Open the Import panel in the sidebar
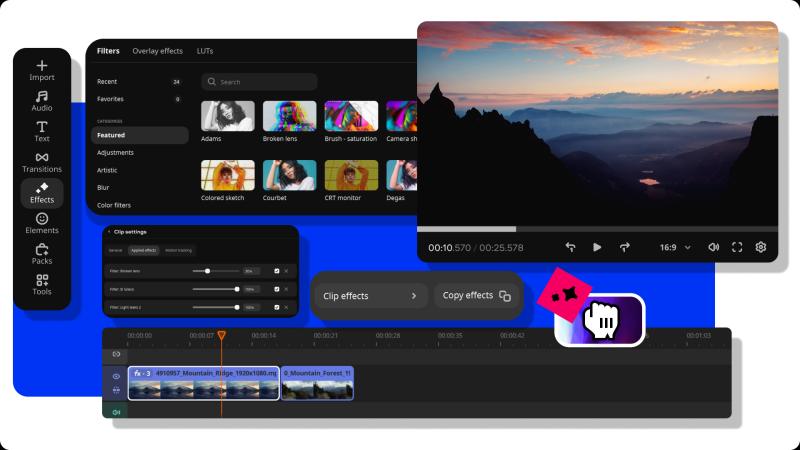Viewport: 800px width, 450px height. [x=42, y=70]
